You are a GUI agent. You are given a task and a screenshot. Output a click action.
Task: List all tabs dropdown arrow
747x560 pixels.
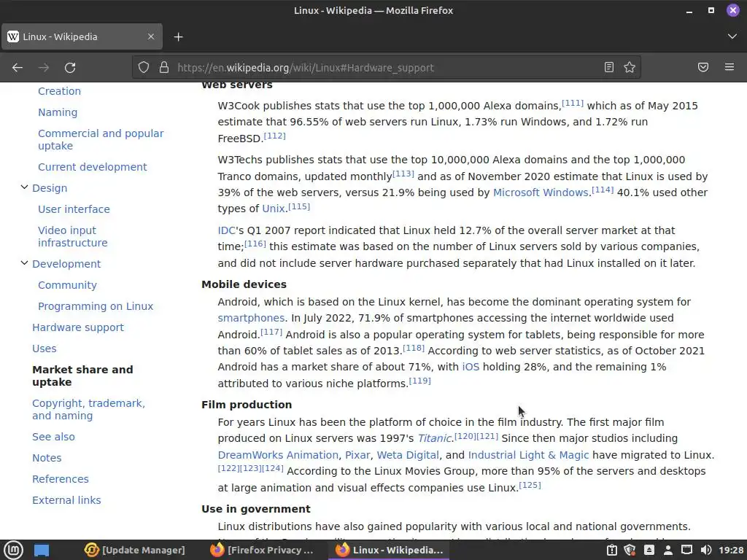point(732,36)
